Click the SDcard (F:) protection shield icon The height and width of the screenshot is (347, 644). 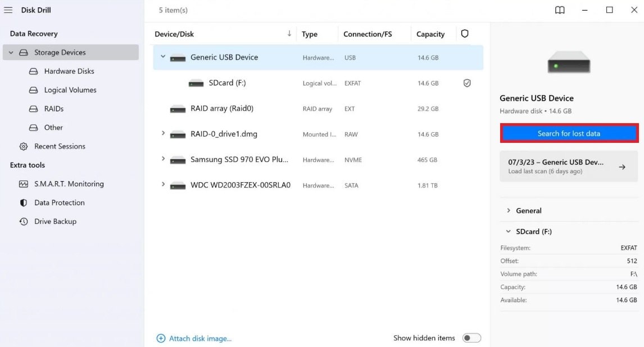tap(467, 83)
